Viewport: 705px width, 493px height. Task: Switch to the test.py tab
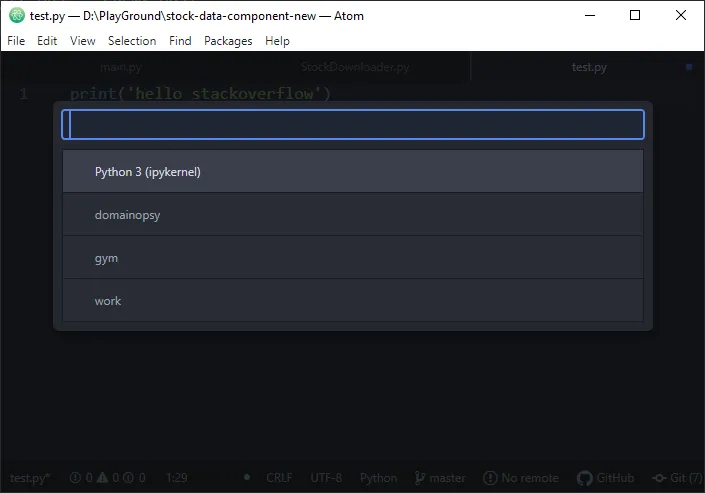(x=589, y=67)
